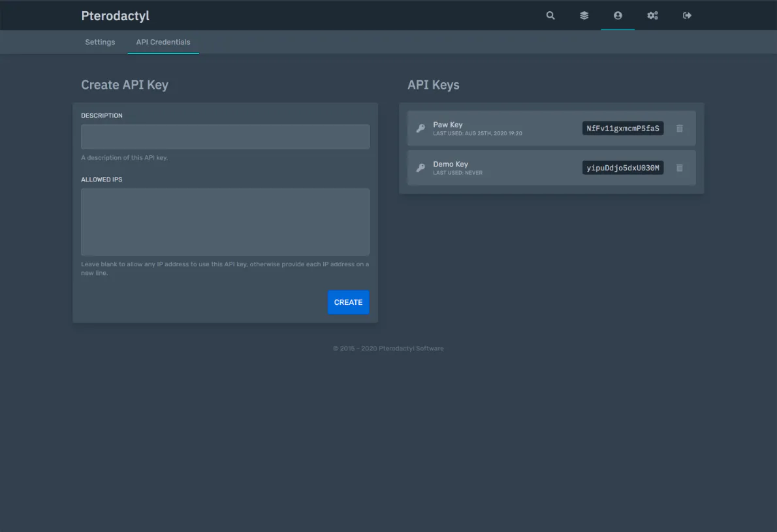Click the Pterodactyl logo title

[x=115, y=16]
